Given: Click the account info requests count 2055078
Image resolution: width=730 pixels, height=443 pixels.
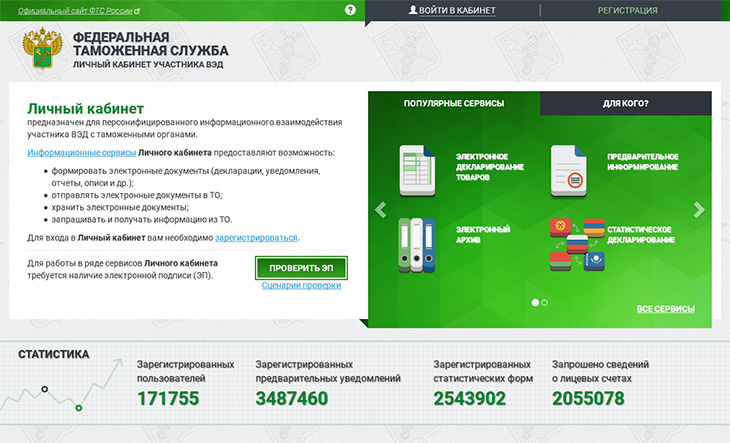Looking at the screenshot, I should click(588, 398).
